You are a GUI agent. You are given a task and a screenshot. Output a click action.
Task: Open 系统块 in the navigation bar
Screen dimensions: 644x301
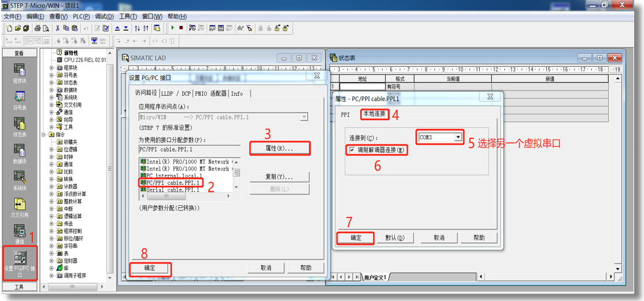(x=19, y=180)
